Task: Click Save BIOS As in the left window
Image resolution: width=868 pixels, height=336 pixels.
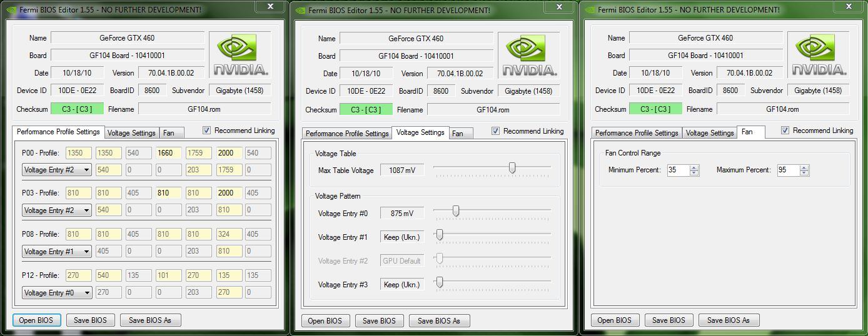Action: 150,320
